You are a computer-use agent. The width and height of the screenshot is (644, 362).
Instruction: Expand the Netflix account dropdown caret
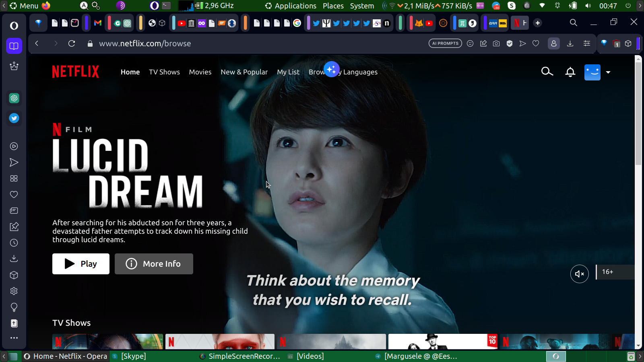tap(608, 72)
